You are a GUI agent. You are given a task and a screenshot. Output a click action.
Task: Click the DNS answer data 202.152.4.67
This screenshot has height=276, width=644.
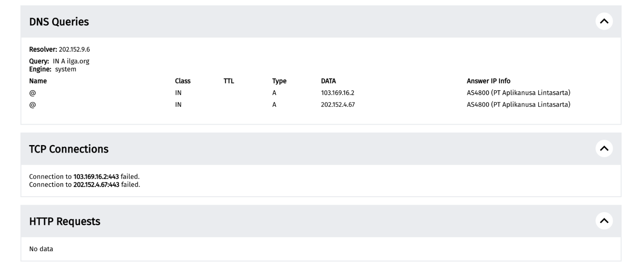pyautogui.click(x=338, y=104)
